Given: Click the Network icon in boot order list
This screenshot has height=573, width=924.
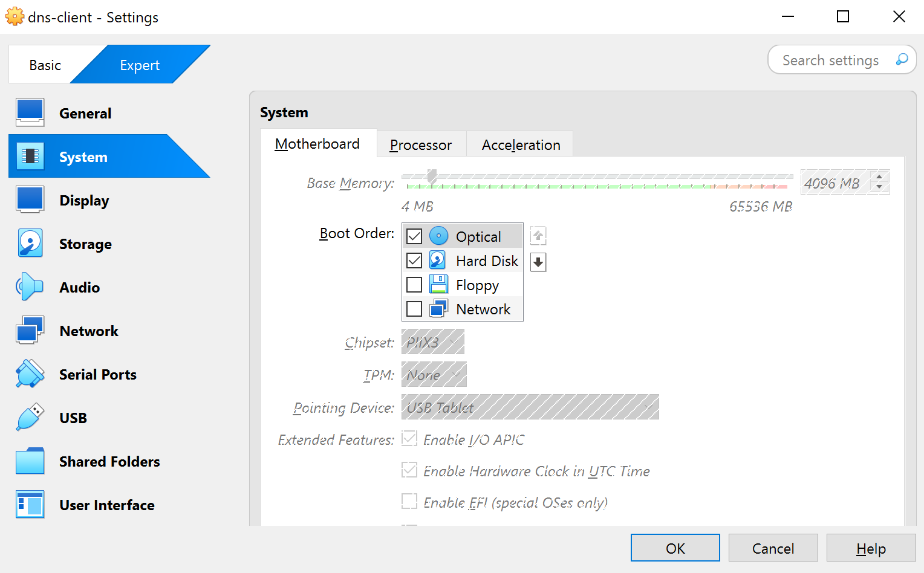Looking at the screenshot, I should click(438, 309).
